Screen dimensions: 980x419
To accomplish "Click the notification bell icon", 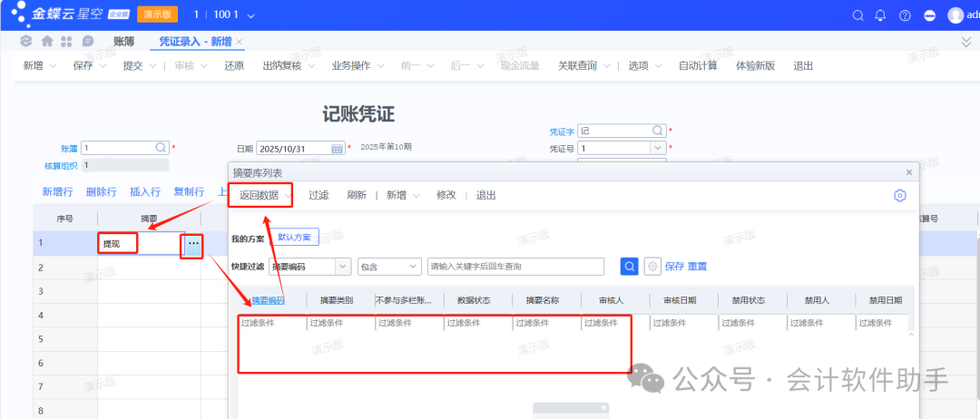I will [x=880, y=15].
